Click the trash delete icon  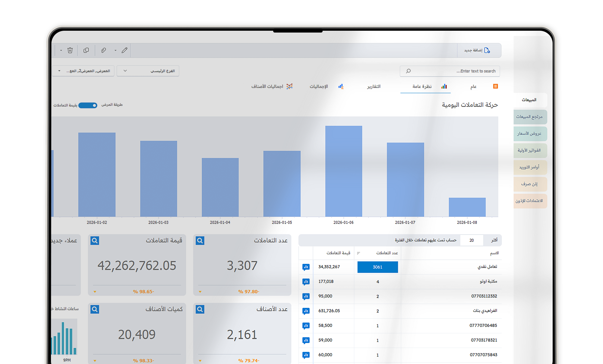70,50
